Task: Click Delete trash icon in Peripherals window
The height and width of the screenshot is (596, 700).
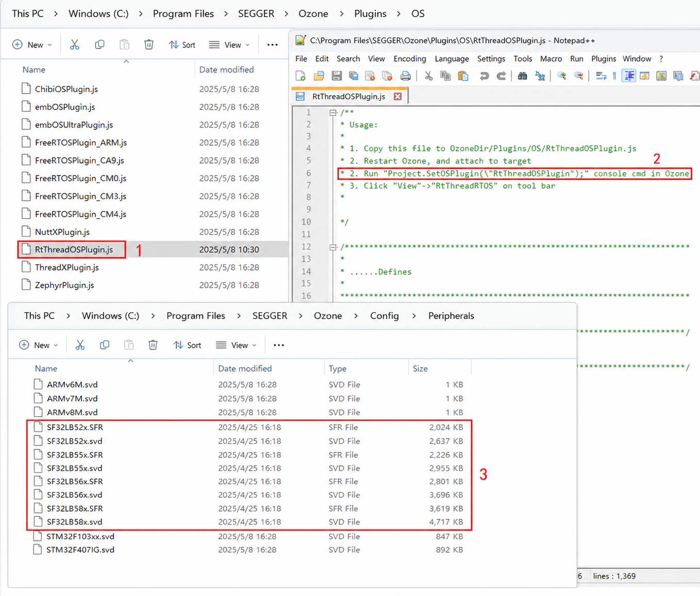Action: [153, 345]
